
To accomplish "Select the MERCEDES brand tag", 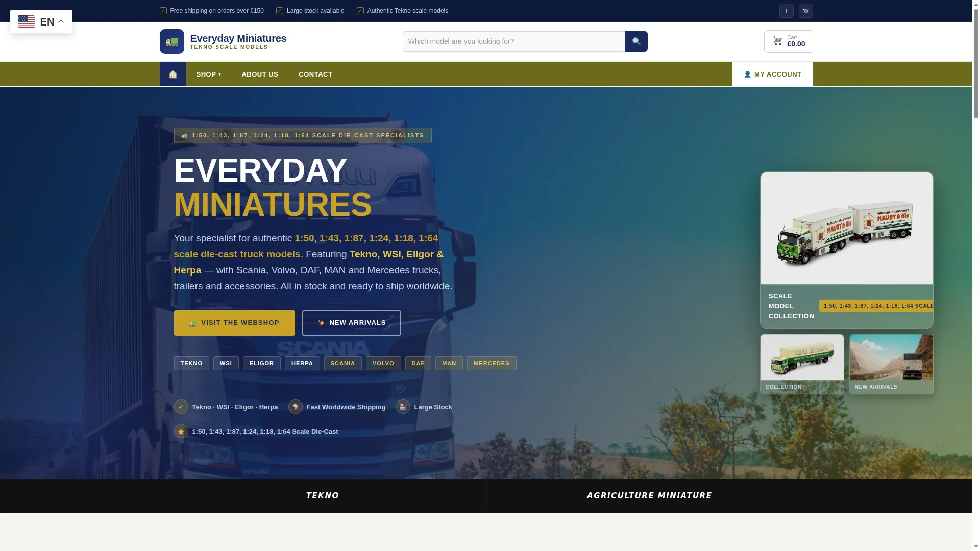I will [492, 363].
